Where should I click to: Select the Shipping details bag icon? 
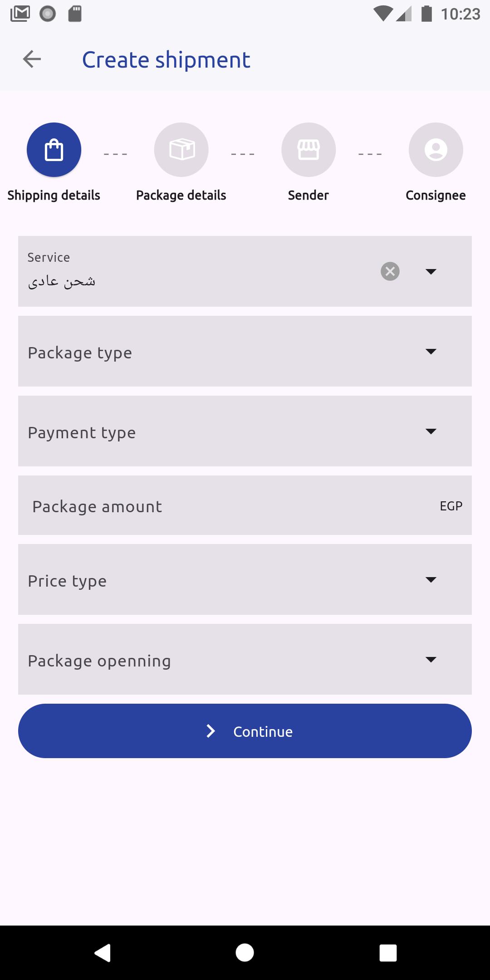click(54, 150)
